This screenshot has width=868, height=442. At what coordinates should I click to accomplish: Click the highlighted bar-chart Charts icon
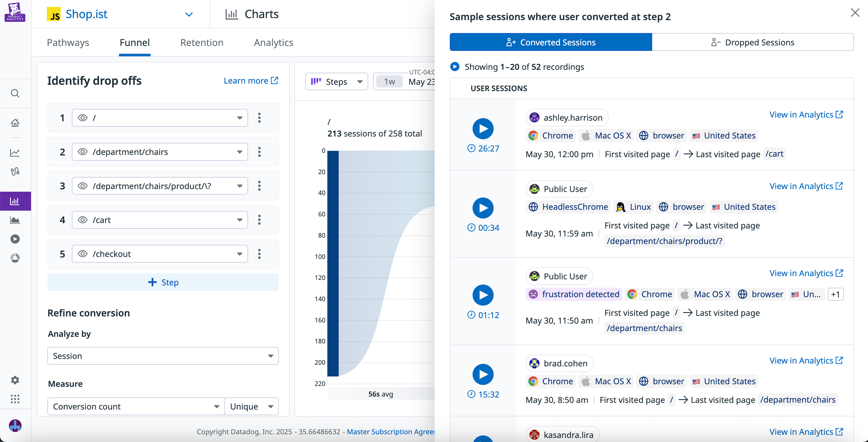(15, 201)
